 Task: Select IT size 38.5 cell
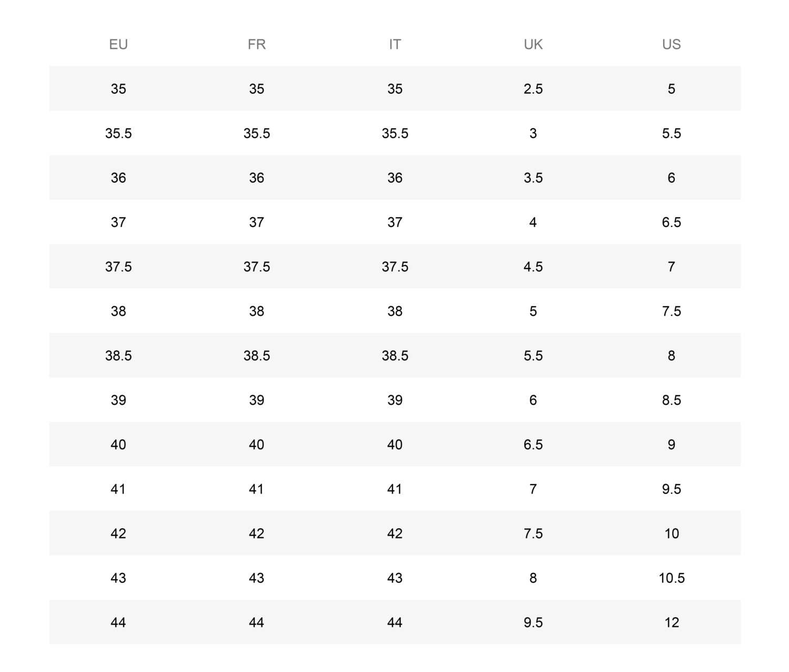[395, 356]
